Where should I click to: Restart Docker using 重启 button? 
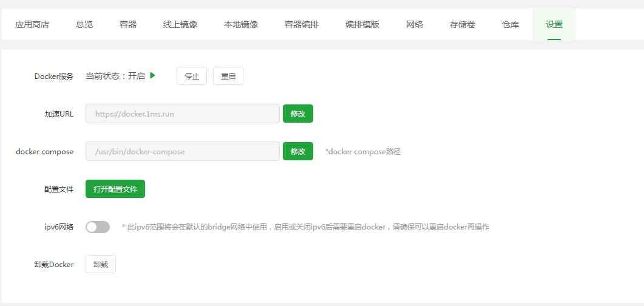pyautogui.click(x=228, y=76)
